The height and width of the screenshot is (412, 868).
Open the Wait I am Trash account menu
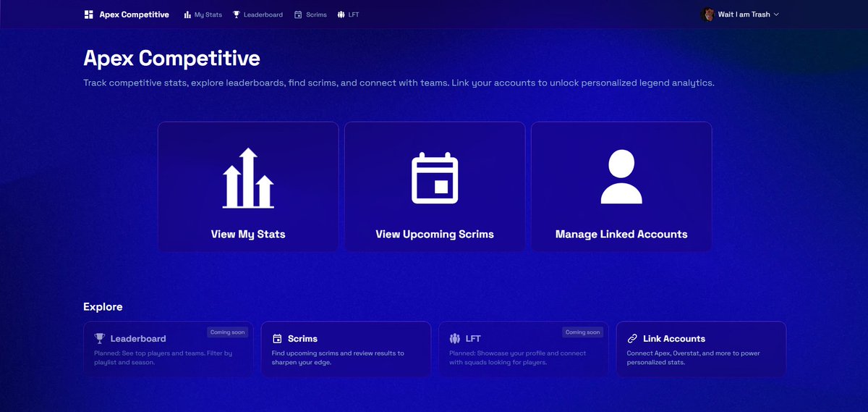pyautogui.click(x=741, y=14)
